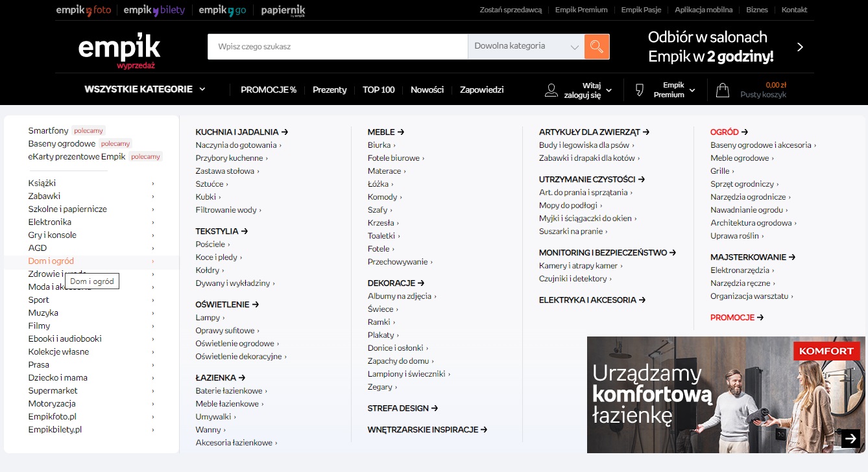Open the shopping cart icon
Image resolution: width=868 pixels, height=472 pixels.
[722, 90]
